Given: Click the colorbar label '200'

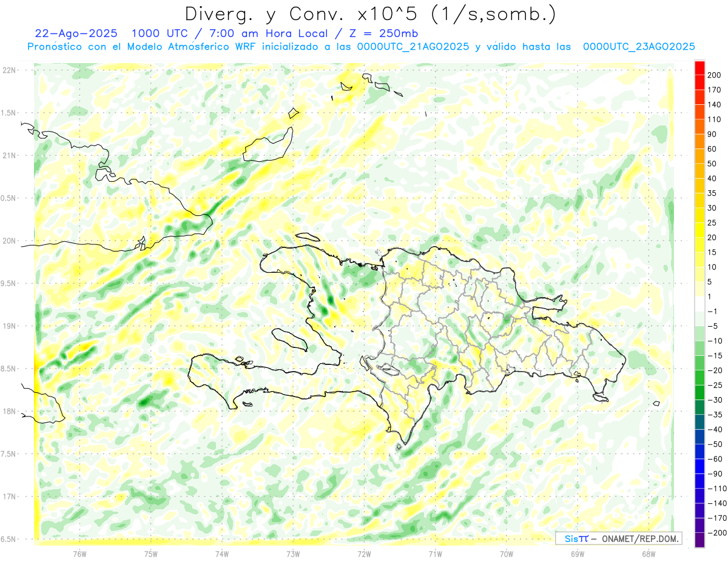Looking at the screenshot, I should tap(715, 75).
